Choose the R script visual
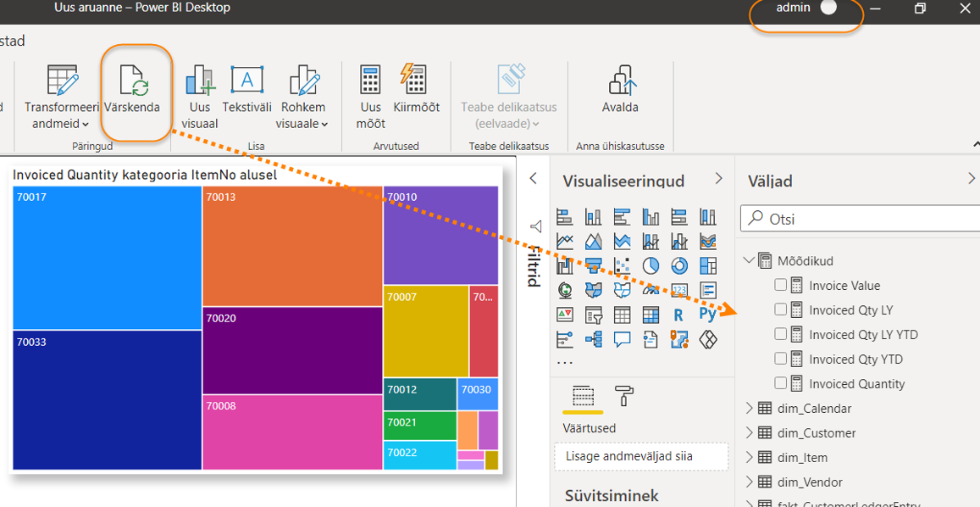Image resolution: width=980 pixels, height=507 pixels. pyautogui.click(x=679, y=315)
